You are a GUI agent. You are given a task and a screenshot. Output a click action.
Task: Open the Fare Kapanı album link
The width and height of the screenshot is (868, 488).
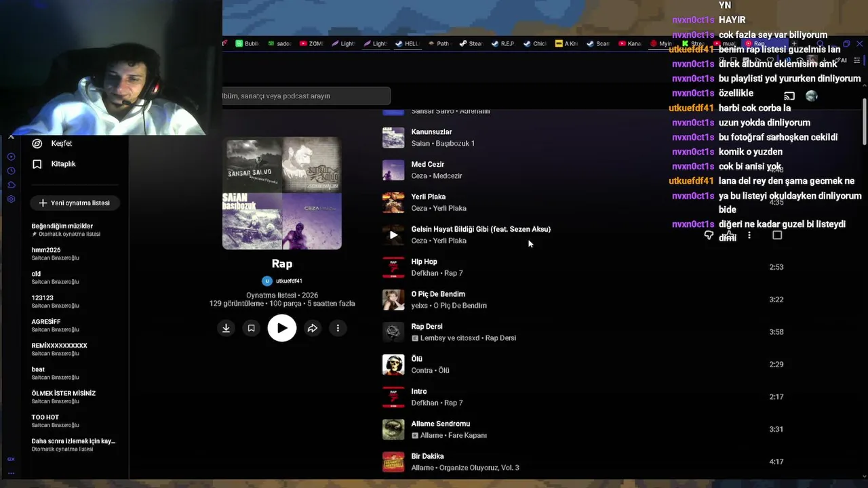[468, 436]
